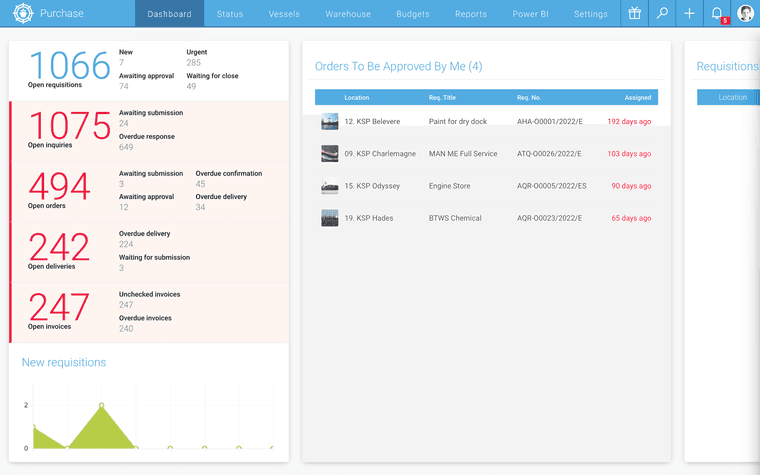The height and width of the screenshot is (475, 760).
Task: Click the 1066 Open requisitions count
Action: tap(69, 67)
